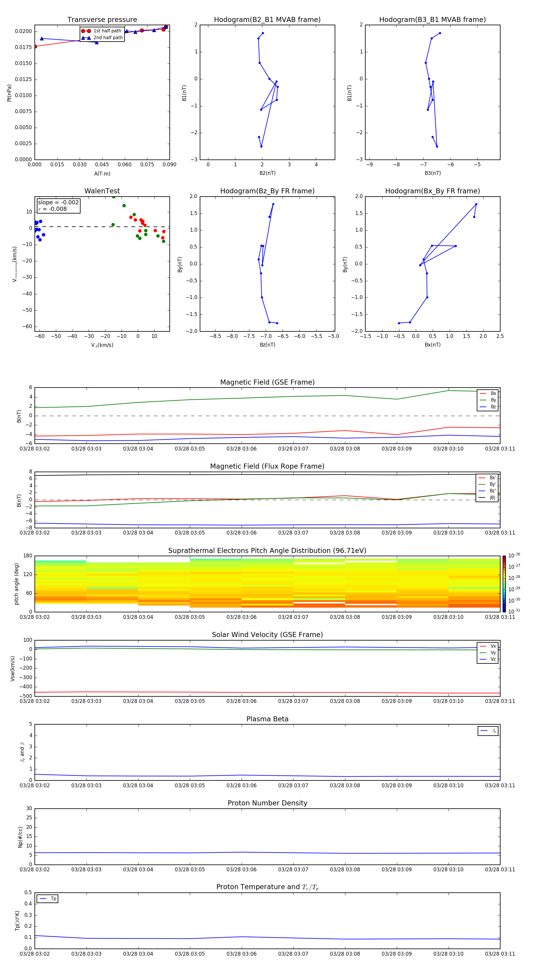Image resolution: width=535 pixels, height=980 pixels.
Task: Click 'Solar Wind Velocity (GSE Frame)' title
Action: click(267, 635)
